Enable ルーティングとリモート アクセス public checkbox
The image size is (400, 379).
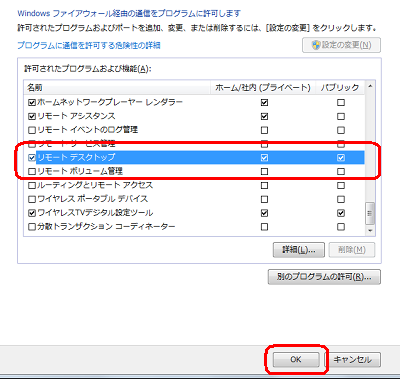click(341, 185)
